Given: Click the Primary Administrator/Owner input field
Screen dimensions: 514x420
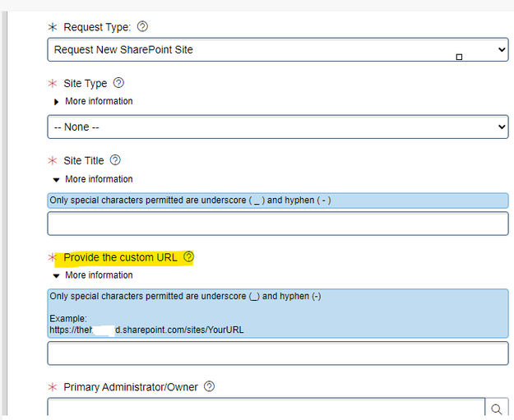Looking at the screenshot, I should 266,408.
